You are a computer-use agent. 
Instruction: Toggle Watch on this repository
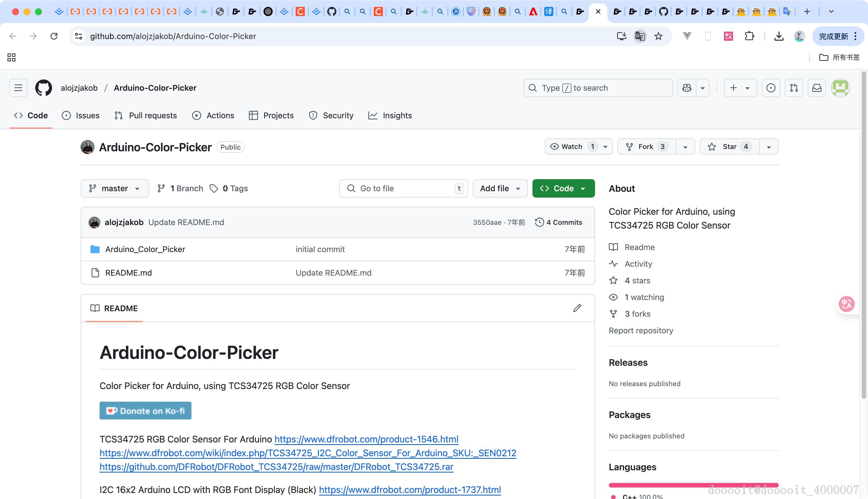572,147
